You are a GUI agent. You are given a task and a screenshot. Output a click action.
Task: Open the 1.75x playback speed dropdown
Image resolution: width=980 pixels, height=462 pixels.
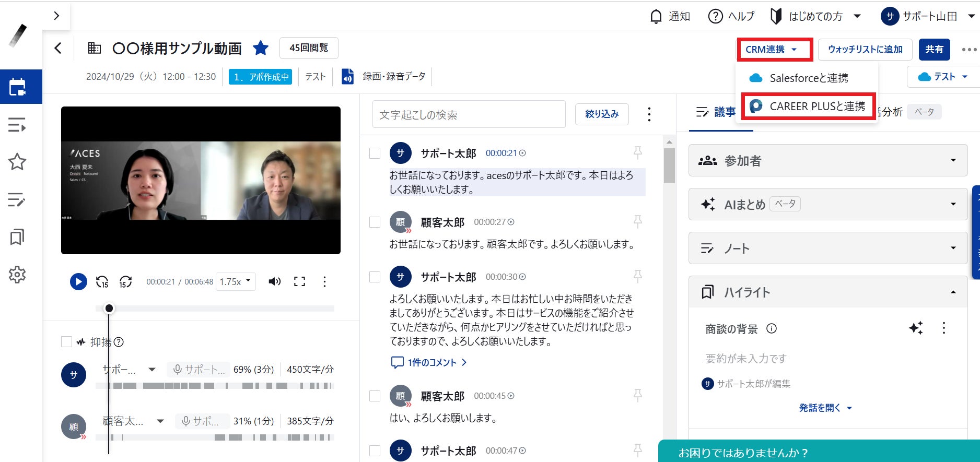[236, 282]
